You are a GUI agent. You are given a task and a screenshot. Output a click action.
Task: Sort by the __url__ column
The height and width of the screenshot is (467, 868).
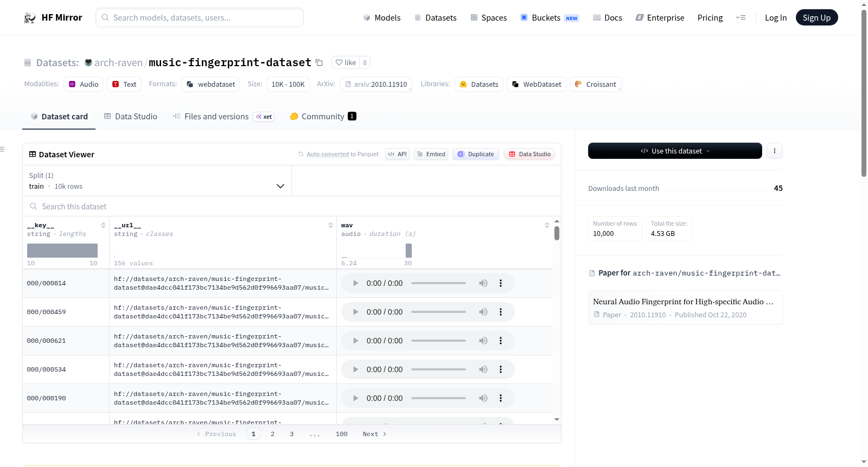[330, 225]
